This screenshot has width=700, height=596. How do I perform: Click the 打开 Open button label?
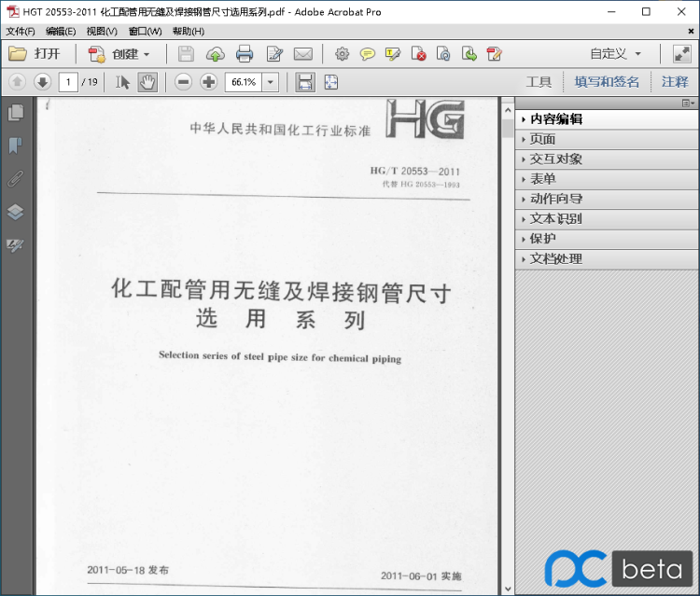pos(47,54)
